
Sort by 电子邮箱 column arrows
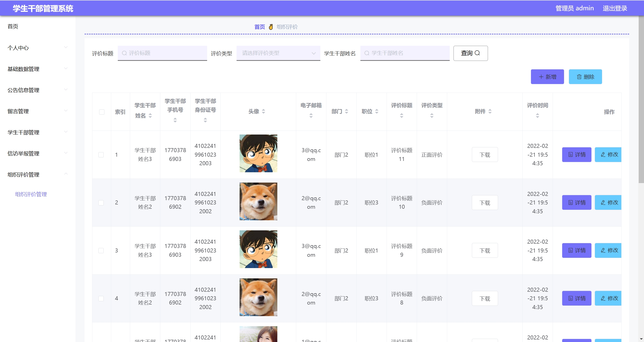(311, 116)
